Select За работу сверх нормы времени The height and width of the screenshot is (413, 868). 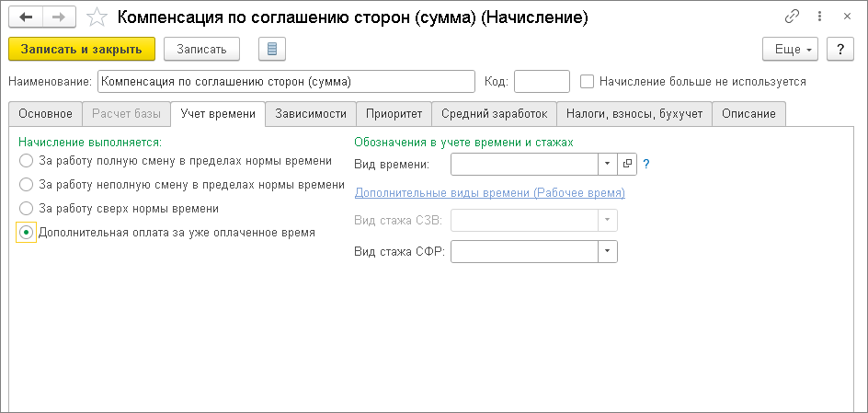coord(26,209)
